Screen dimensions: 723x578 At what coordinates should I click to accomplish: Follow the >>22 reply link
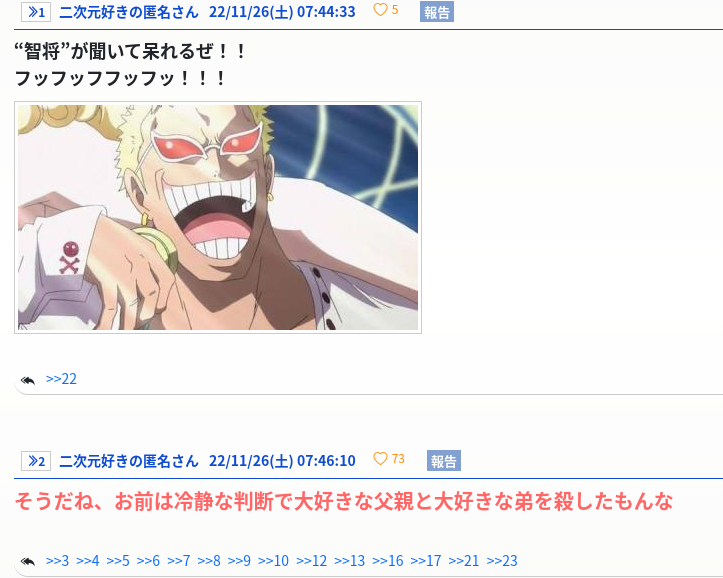pyautogui.click(x=61, y=379)
